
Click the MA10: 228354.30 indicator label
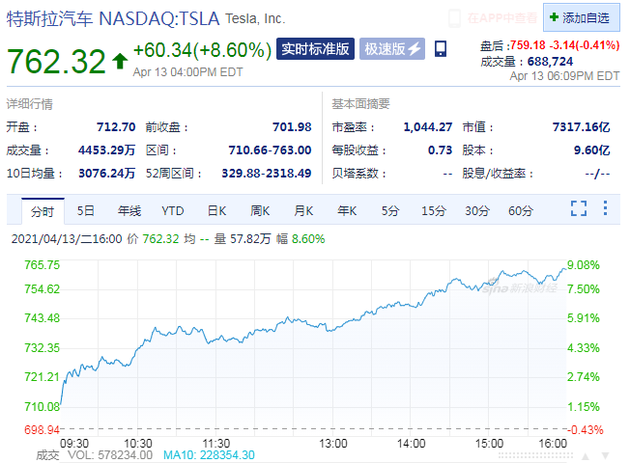coord(209,455)
